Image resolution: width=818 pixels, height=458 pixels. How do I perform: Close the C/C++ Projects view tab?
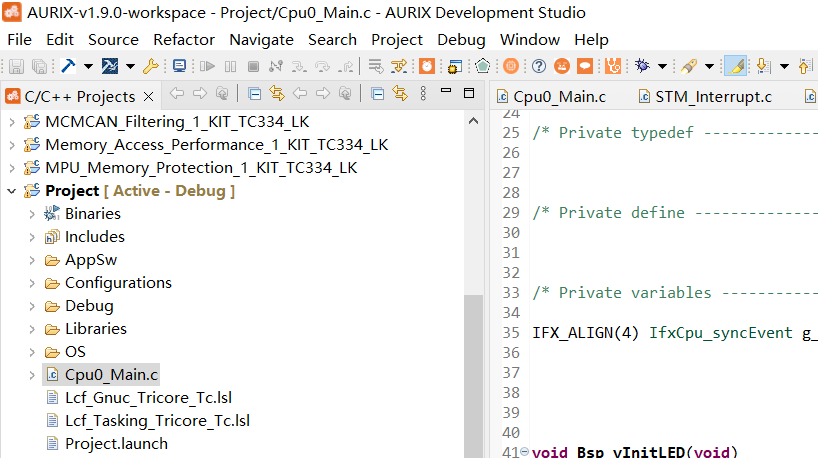point(148,97)
